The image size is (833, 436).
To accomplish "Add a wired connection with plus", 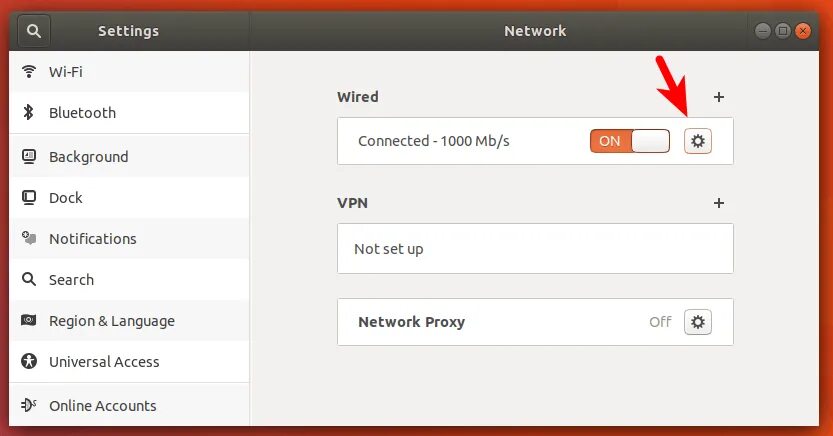I will pyautogui.click(x=718, y=97).
